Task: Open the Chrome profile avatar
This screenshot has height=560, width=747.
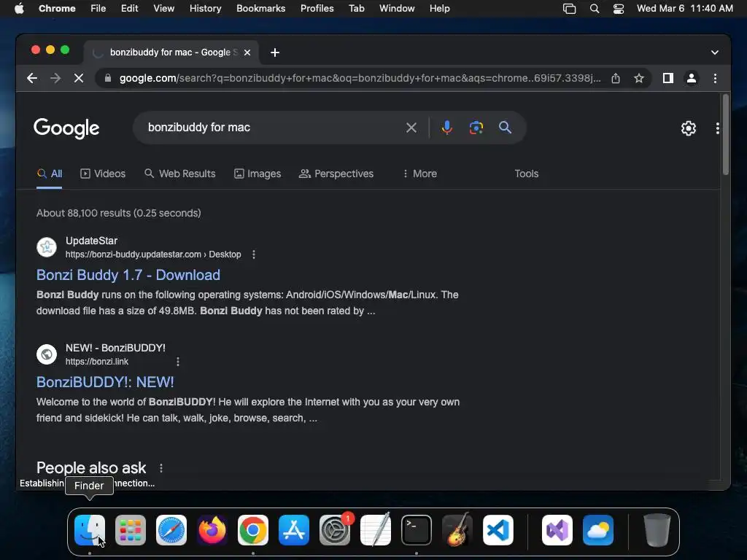Action: pos(692,78)
